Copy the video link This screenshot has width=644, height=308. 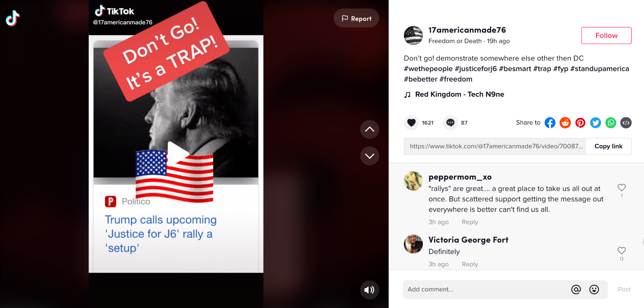(608, 146)
